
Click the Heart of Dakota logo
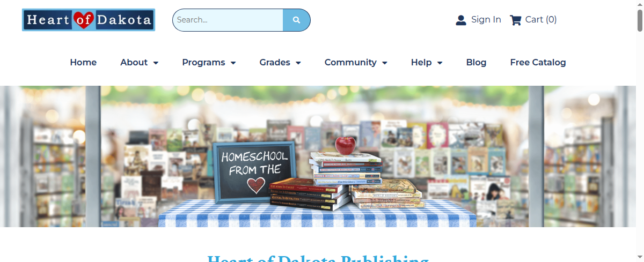[x=89, y=20]
